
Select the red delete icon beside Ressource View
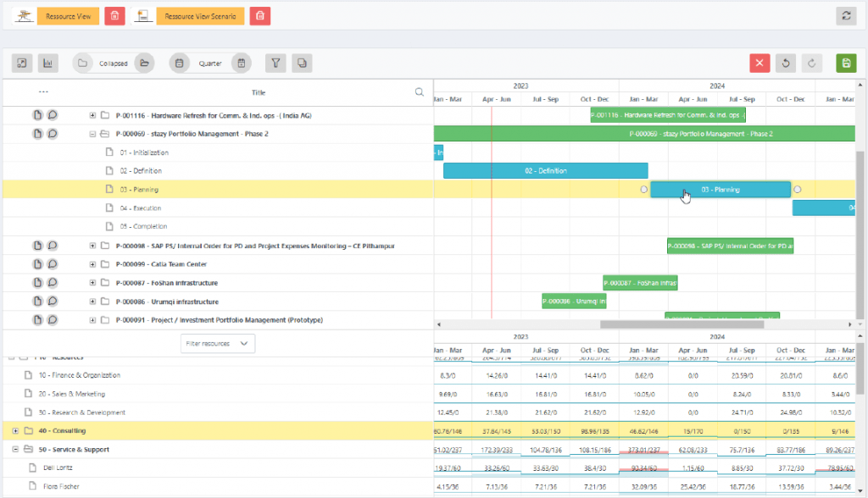[114, 15]
